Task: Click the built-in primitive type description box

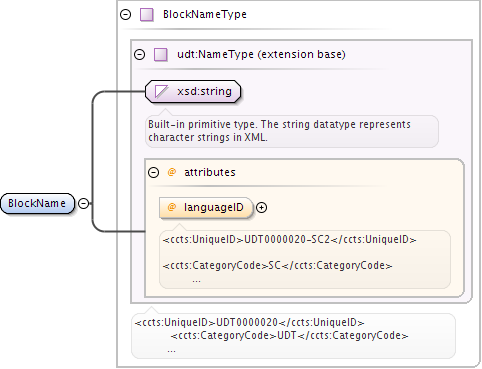Action: click(x=292, y=131)
